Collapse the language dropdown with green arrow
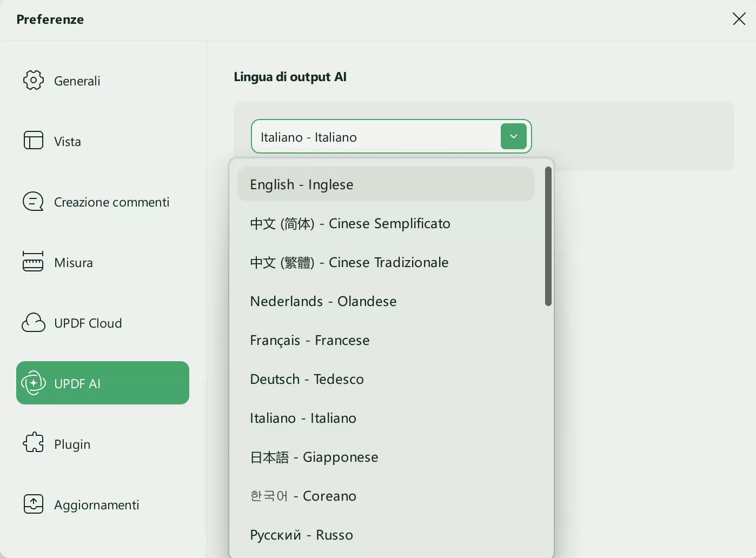The width and height of the screenshot is (756, 558). point(514,136)
